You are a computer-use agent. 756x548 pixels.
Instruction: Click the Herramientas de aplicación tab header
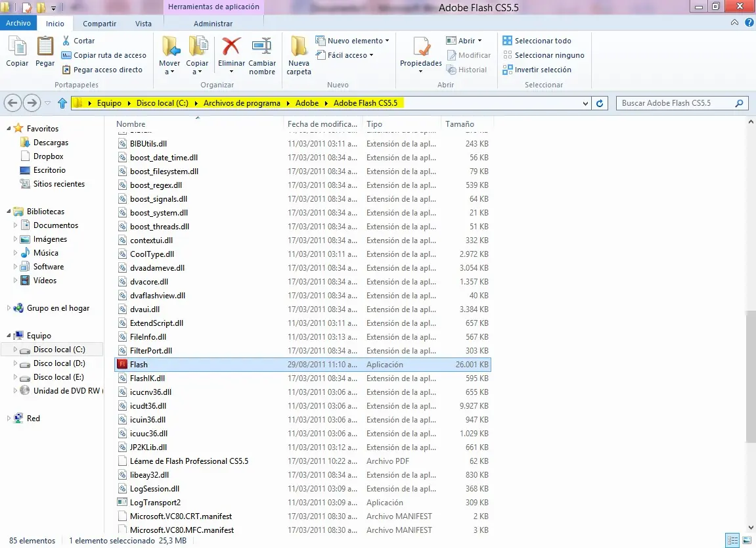pyautogui.click(x=213, y=7)
